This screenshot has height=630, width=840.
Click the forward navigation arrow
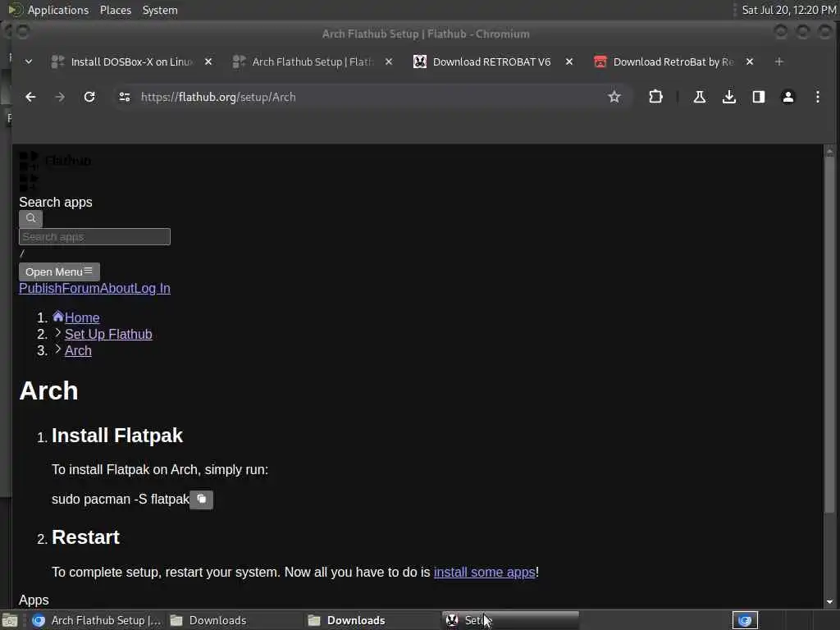(60, 97)
